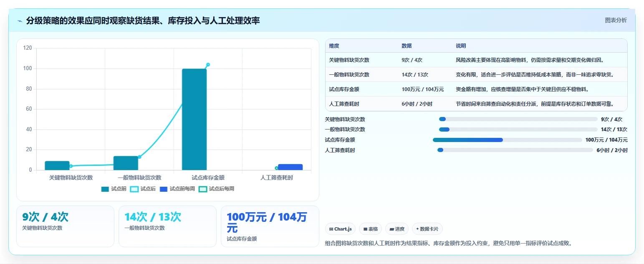Click the 试点库存金额 table row label

click(344, 89)
